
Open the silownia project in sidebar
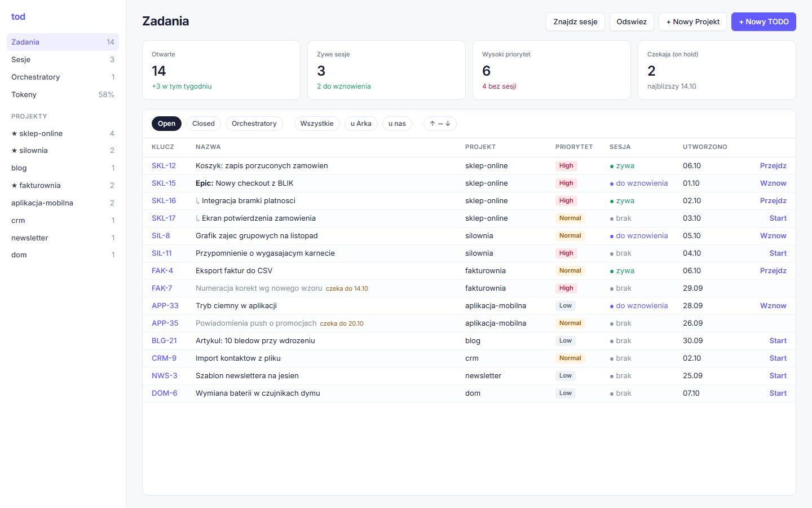coord(63,150)
